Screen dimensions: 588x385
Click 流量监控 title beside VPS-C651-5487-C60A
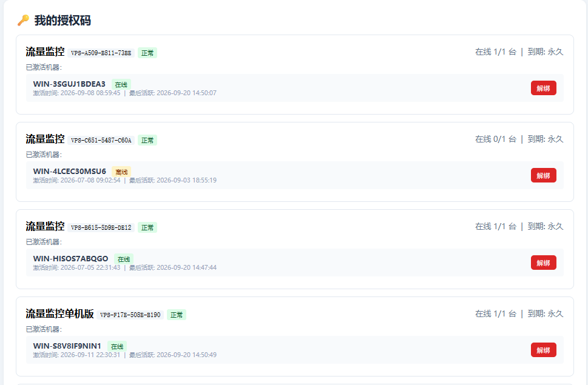pyautogui.click(x=45, y=139)
